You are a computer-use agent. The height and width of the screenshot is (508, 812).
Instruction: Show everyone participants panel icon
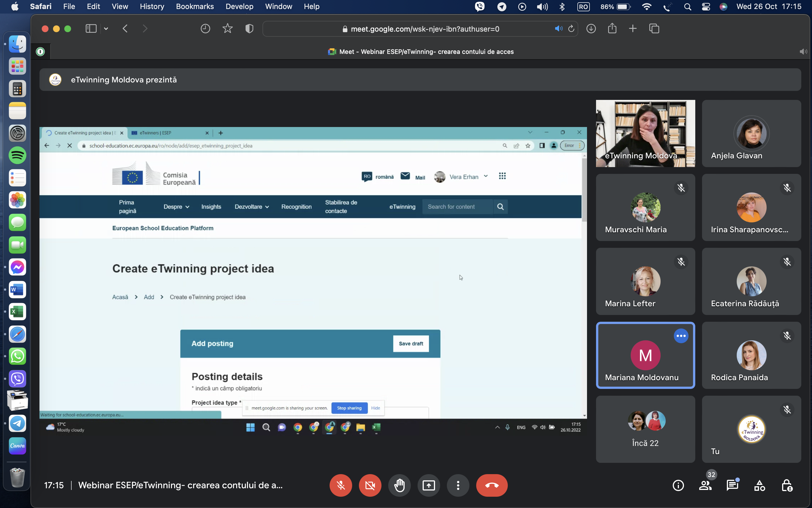pyautogui.click(x=705, y=485)
